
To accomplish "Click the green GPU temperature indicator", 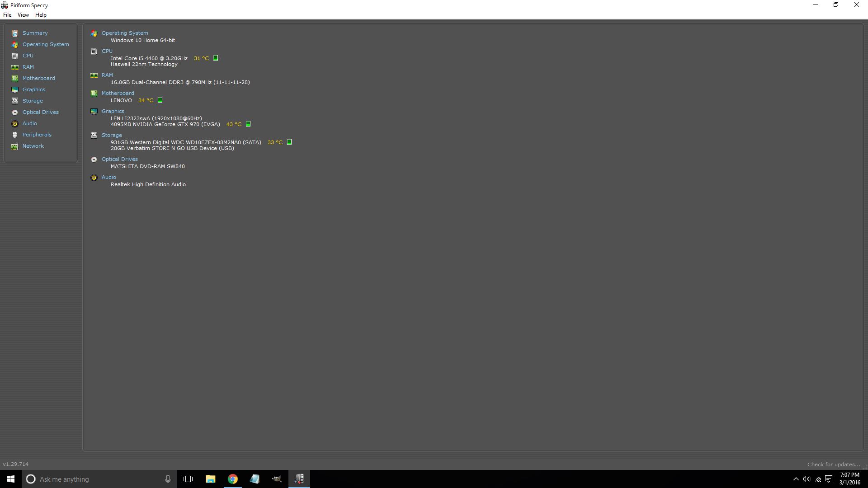I will tap(248, 124).
